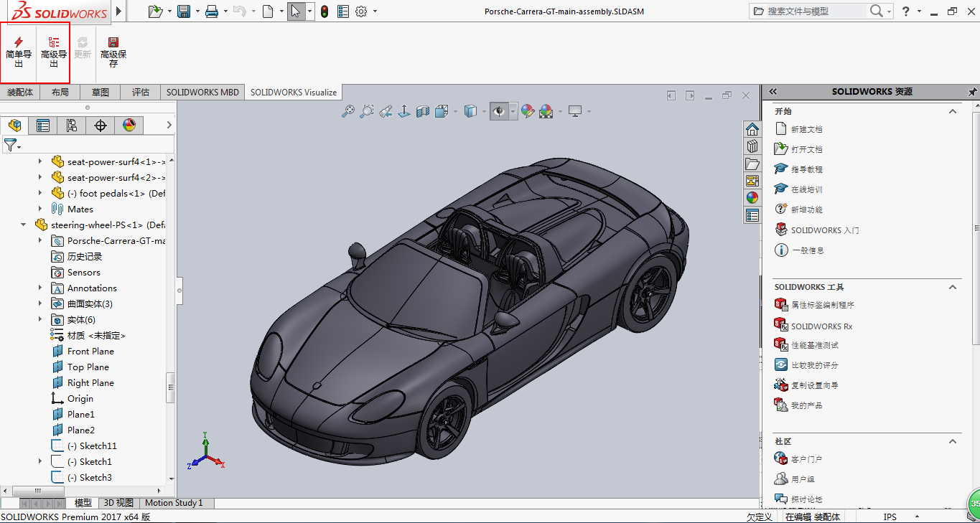Open the Options gear icon
Viewport: 980px width, 523px height.
point(361,11)
